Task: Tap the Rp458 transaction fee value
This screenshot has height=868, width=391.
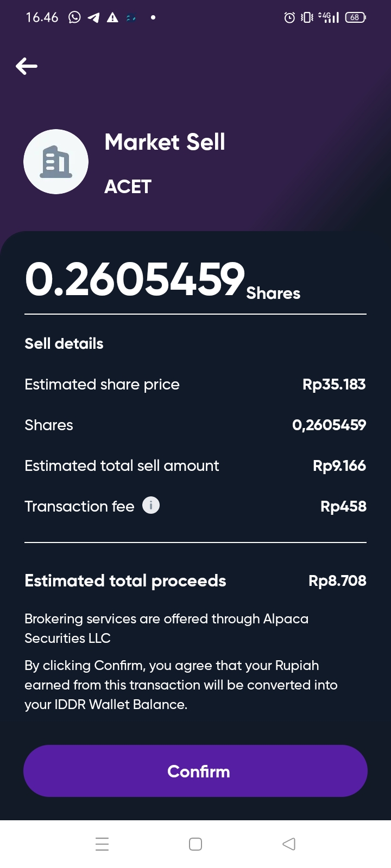Action: pos(343,506)
